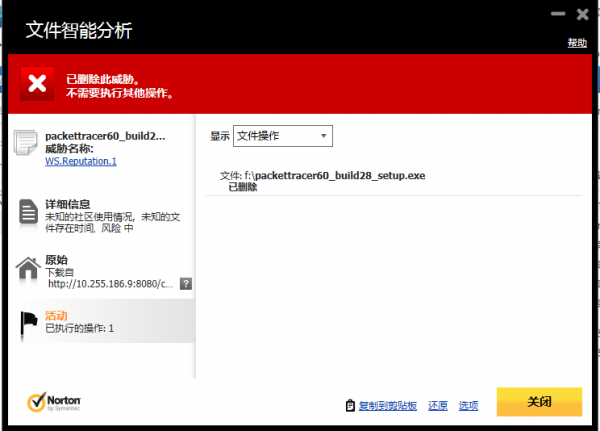Click the 已删除此威胁 banner message

point(103,79)
